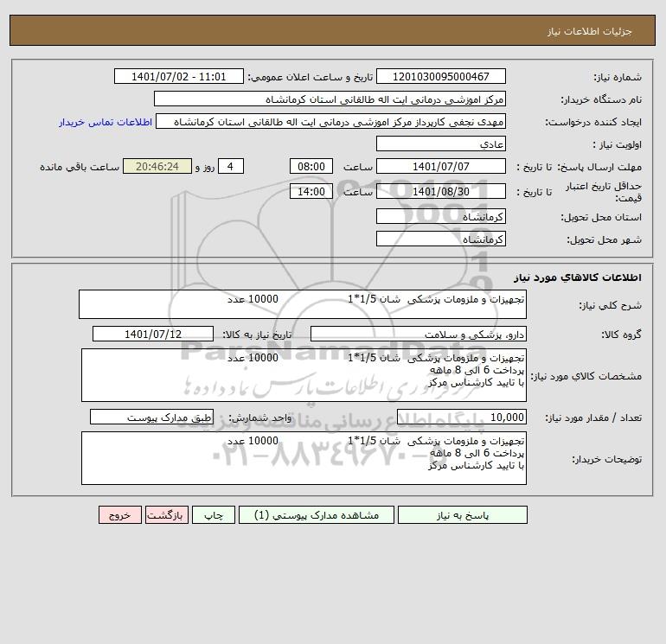Click واحد شمارش field طبق مدارک پیوست
This screenshot has width=666, height=644.
(151, 418)
